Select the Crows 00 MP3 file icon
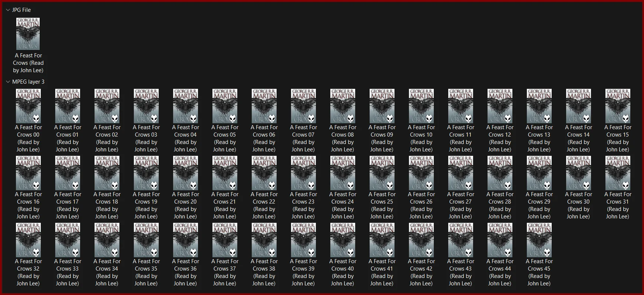Image resolution: width=644 pixels, height=295 pixels. (x=28, y=106)
